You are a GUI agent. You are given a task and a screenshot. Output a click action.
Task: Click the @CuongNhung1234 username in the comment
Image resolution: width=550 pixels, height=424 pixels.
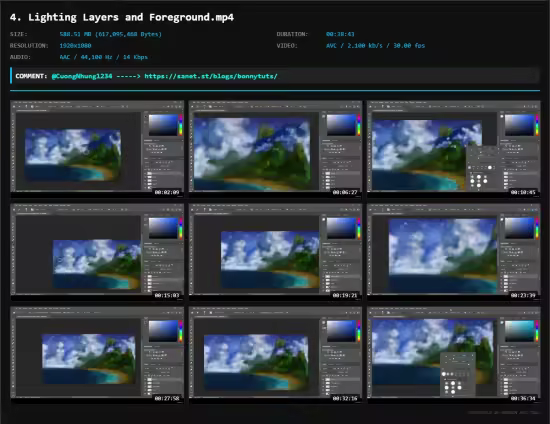[x=82, y=76]
